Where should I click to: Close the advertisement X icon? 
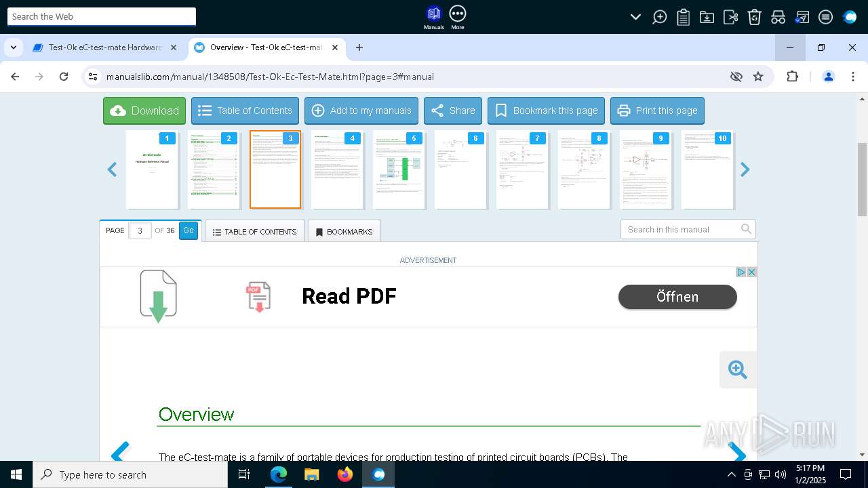751,272
